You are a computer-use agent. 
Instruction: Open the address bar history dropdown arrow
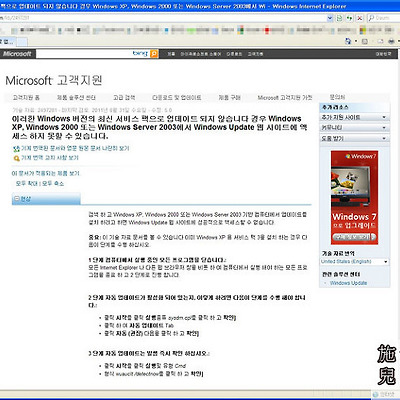pos(330,18)
